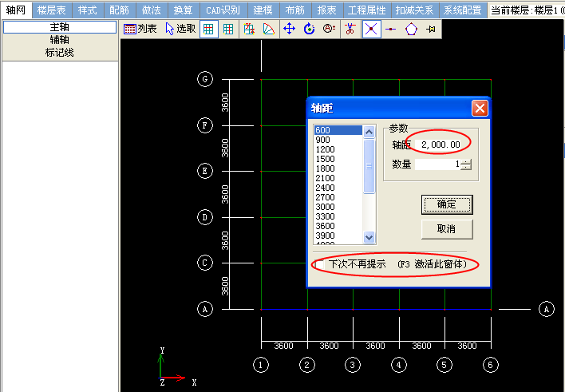The image size is (565, 392).
Task: Select 900 in the spacing list
Action: [338, 140]
